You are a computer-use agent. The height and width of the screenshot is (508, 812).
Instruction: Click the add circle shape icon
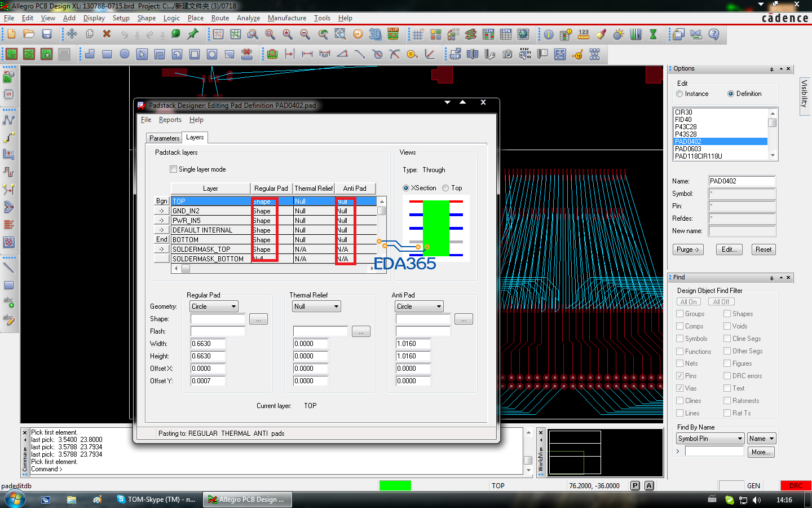click(125, 54)
